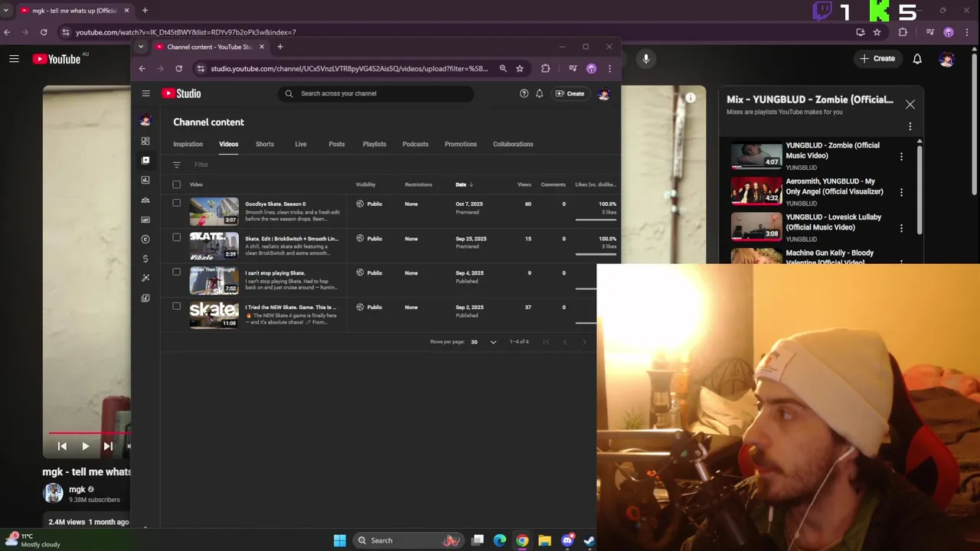The height and width of the screenshot is (551, 980).
Task: Check the I can't stop playing Skate row
Action: click(x=177, y=272)
